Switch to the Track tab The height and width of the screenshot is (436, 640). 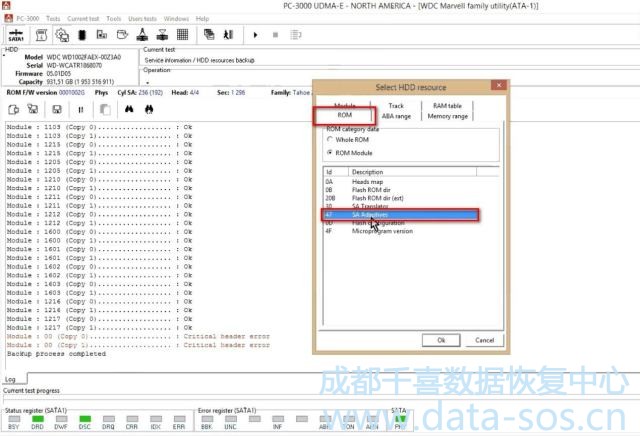click(x=396, y=105)
